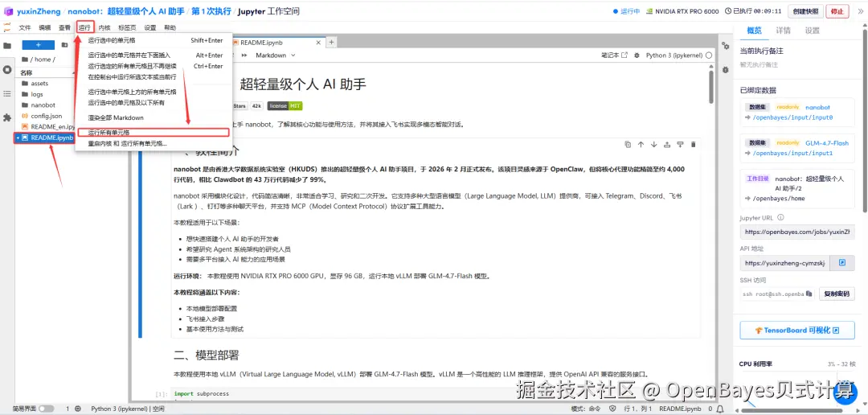Insert a cell above the current cell
This screenshot has width=868, height=415.
pos(667,145)
